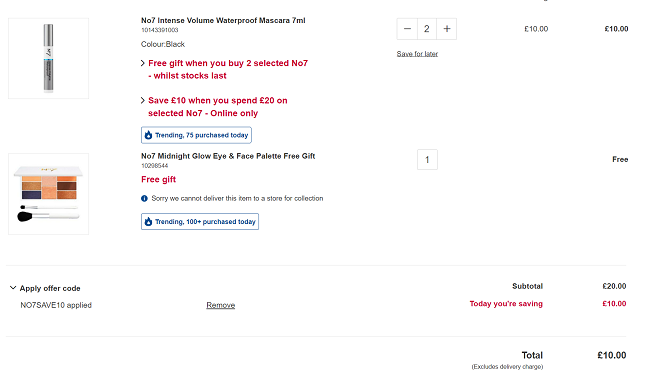Image resolution: width=650 pixels, height=383 pixels.
Task: Expand the Save £10 offer chevron
Action: click(x=143, y=101)
